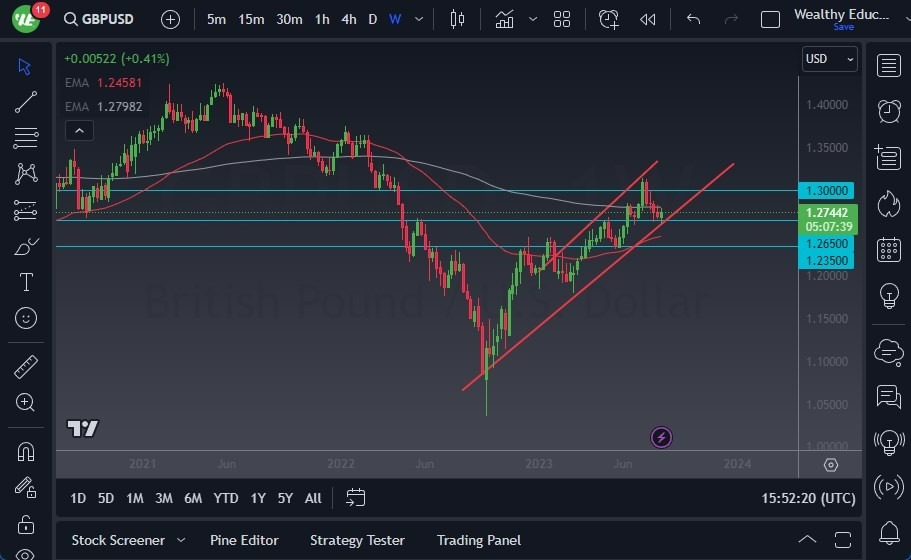
Task: Switch to 15m timeframe
Action: pyautogui.click(x=251, y=19)
